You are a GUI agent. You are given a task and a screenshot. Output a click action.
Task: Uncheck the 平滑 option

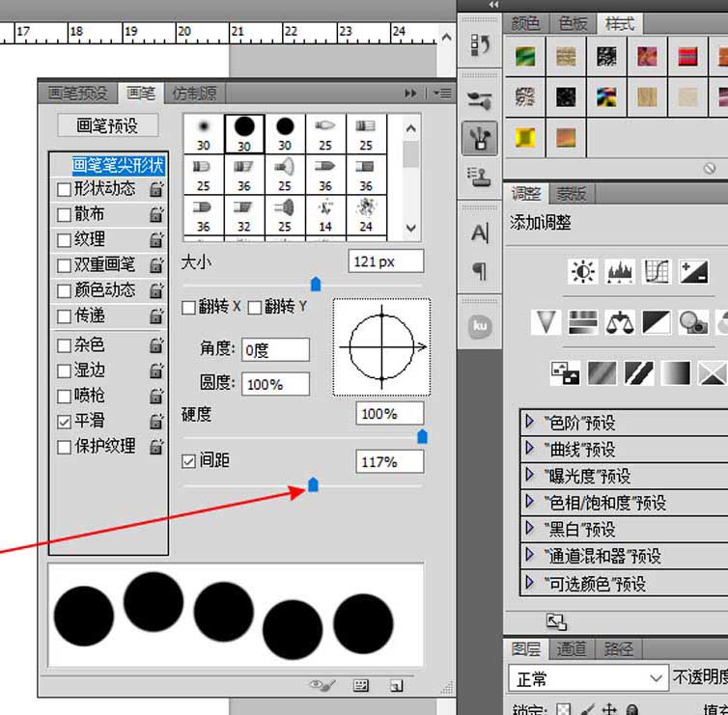pyautogui.click(x=64, y=422)
